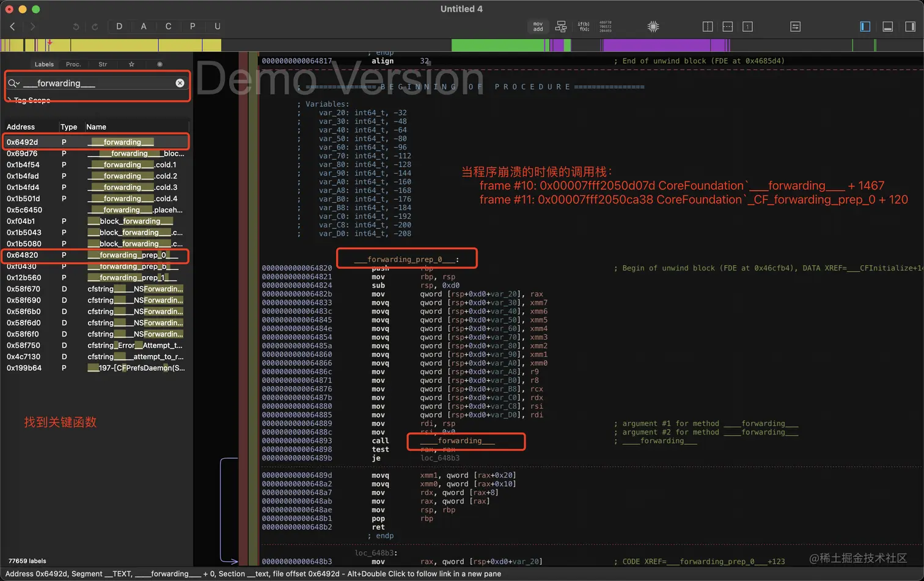924x581 pixels.
Task: Select the cfstring row at 0x58f6d0
Action: tap(95, 323)
